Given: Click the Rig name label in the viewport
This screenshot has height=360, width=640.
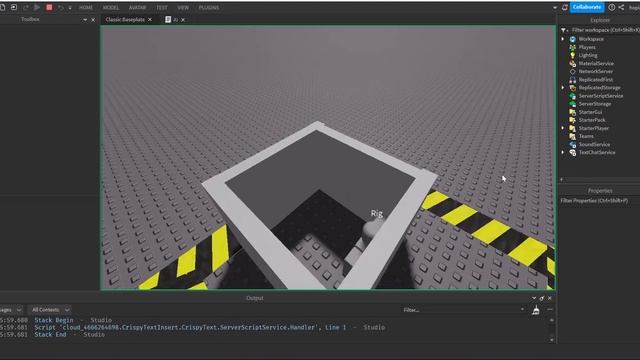Looking at the screenshot, I should click(x=377, y=213).
